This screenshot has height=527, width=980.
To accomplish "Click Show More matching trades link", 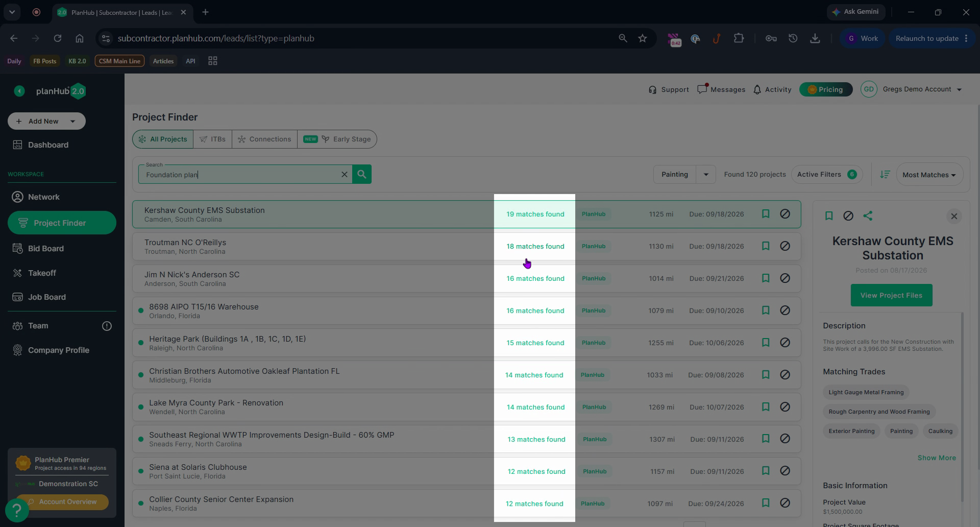I will click(937, 458).
